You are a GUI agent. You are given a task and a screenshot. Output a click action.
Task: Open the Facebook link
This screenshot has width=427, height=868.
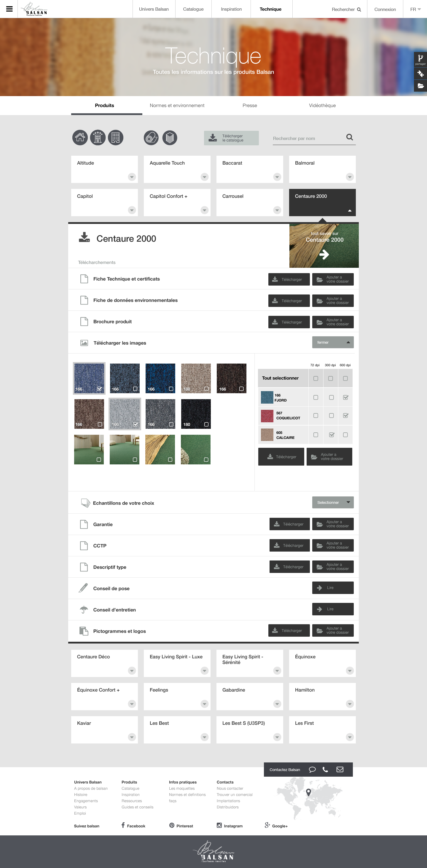pyautogui.click(x=133, y=826)
